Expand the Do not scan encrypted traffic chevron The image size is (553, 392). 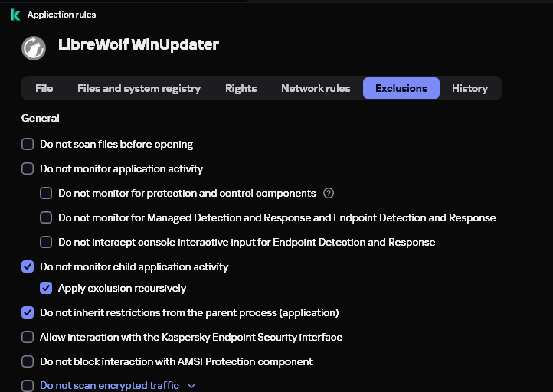click(x=191, y=386)
